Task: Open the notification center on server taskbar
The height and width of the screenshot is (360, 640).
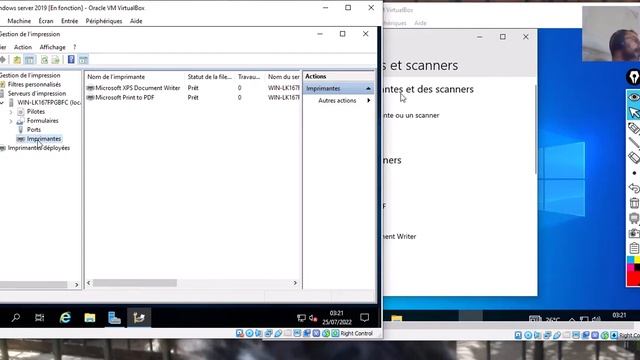Action: tap(364, 317)
